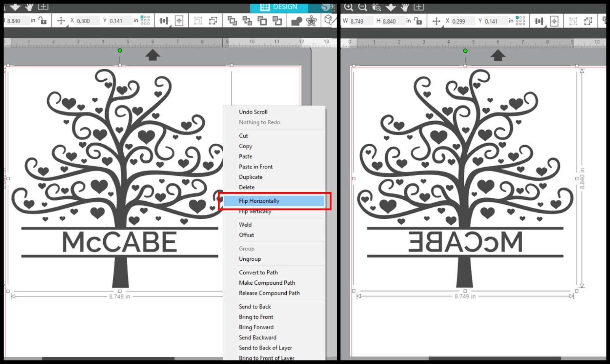Open the Move options icon in right window
610x364 pixels.
tap(437, 21)
